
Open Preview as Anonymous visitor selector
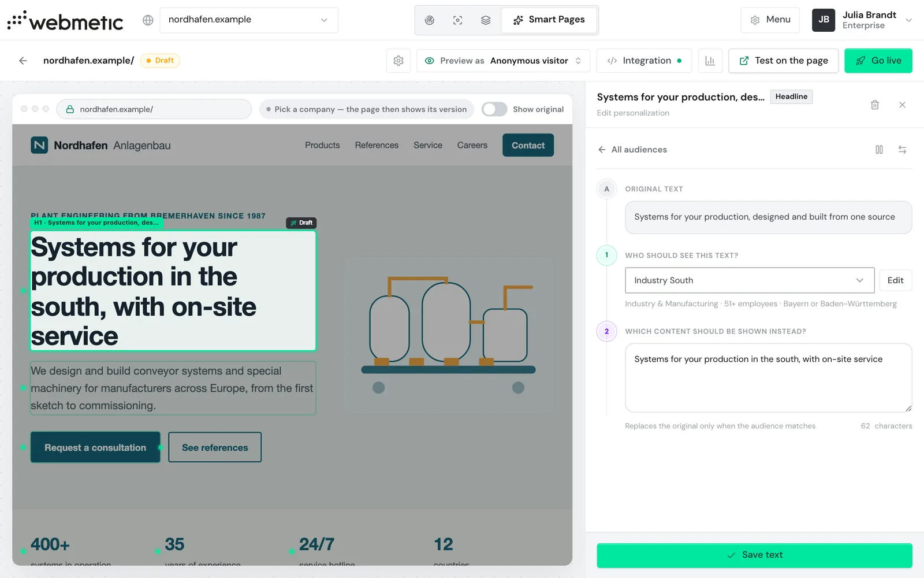click(x=504, y=61)
